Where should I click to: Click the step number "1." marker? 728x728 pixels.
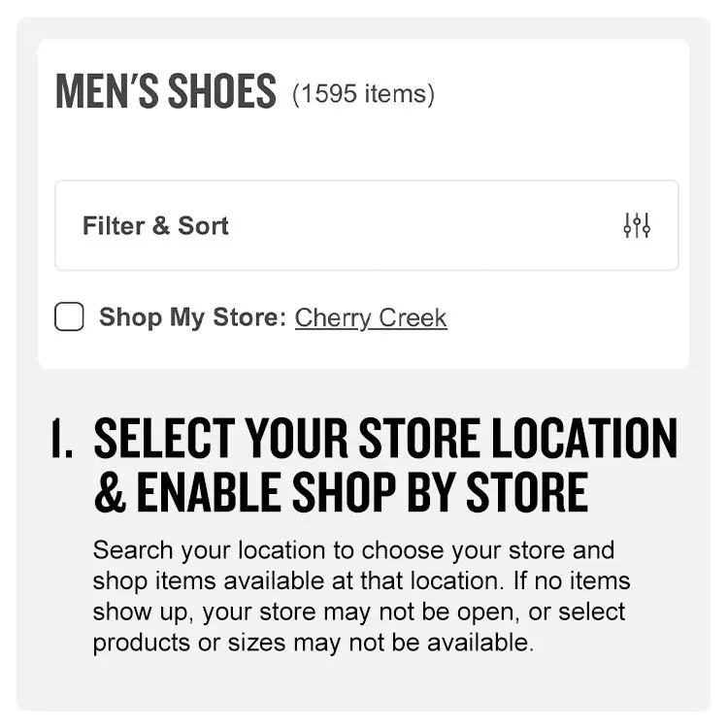61,440
